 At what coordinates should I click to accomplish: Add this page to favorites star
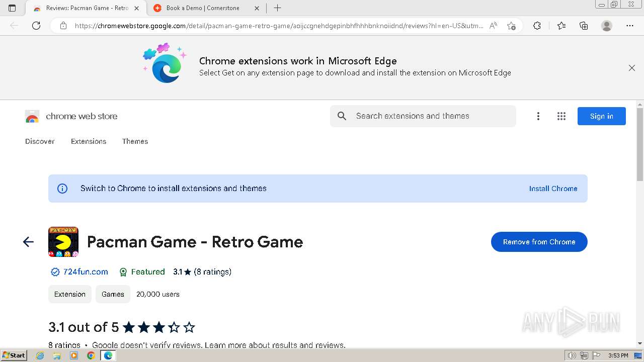(511, 26)
